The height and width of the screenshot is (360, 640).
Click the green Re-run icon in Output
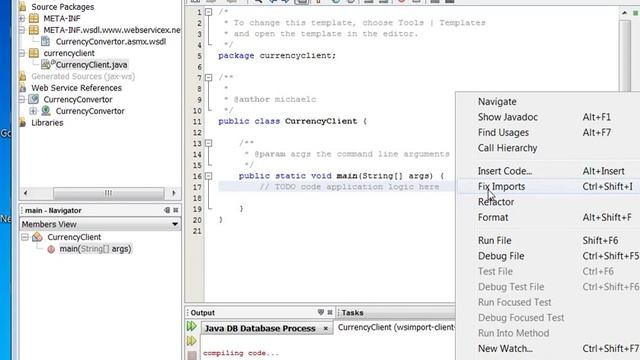191,326
